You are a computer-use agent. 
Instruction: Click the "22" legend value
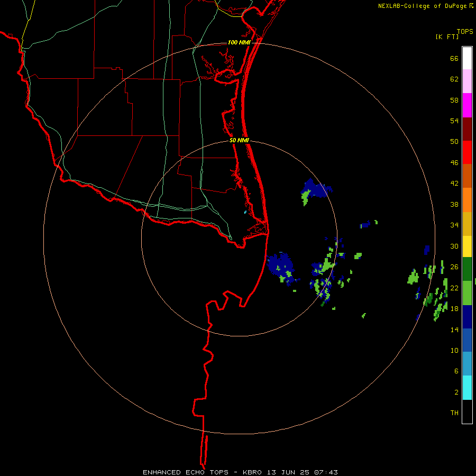coord(454,288)
